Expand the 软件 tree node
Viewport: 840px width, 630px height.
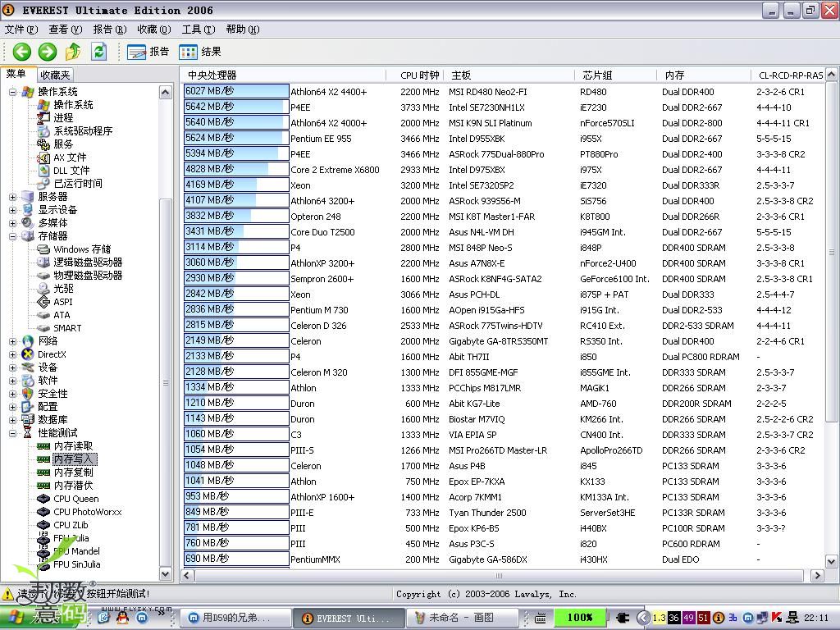coord(13,381)
